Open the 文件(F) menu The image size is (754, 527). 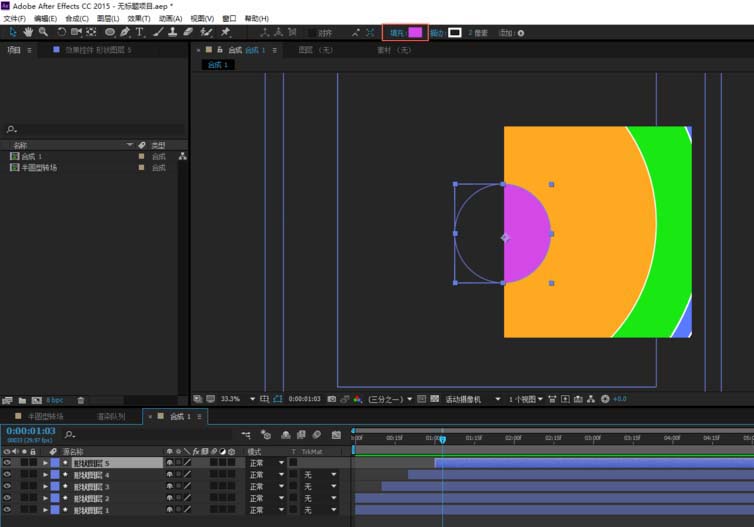click(14, 18)
